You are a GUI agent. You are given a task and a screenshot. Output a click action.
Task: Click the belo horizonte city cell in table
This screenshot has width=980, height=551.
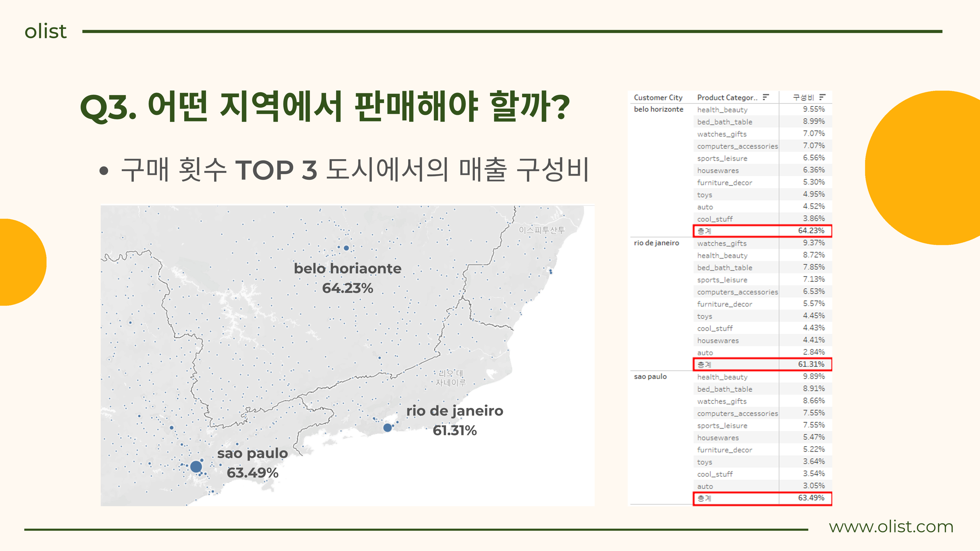click(658, 109)
